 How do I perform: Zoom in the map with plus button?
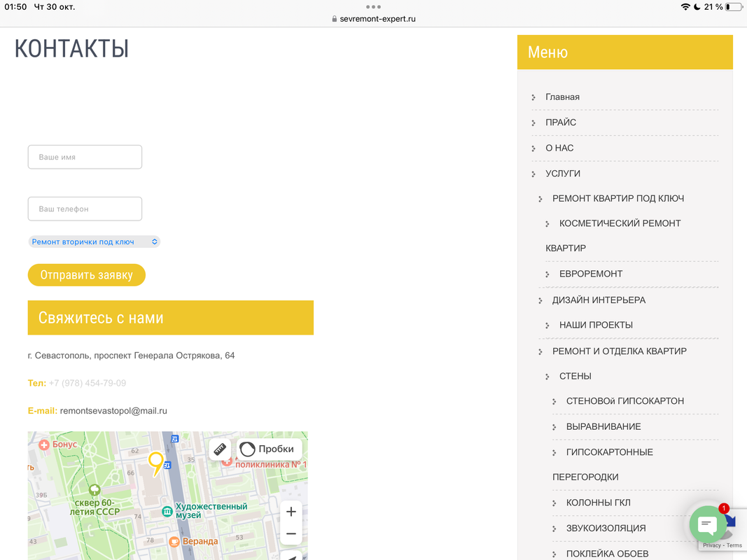tap(291, 512)
